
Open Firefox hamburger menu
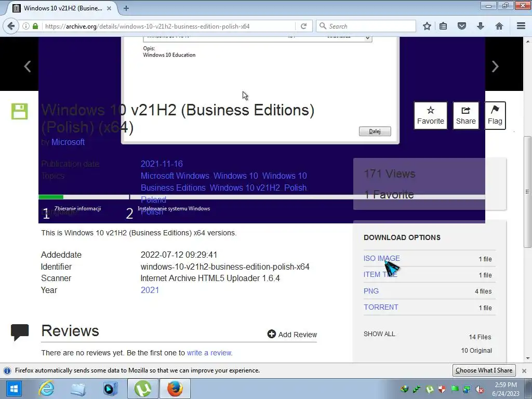(521, 26)
